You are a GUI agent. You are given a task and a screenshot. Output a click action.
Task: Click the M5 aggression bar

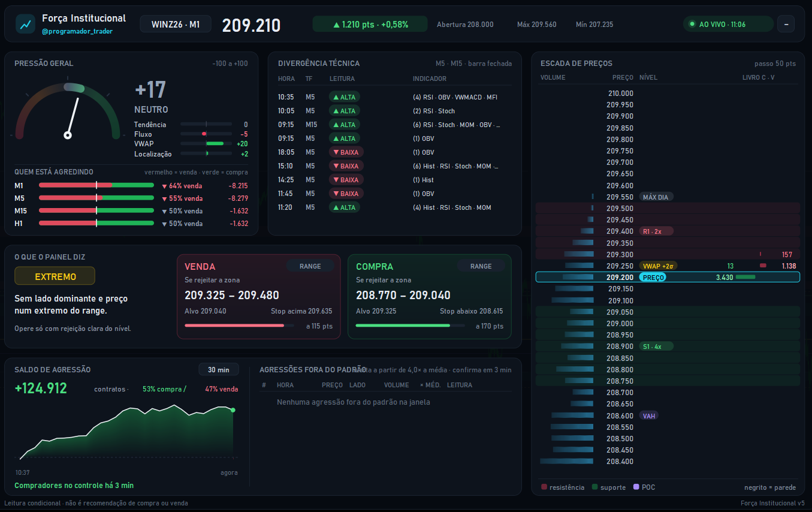tap(96, 198)
